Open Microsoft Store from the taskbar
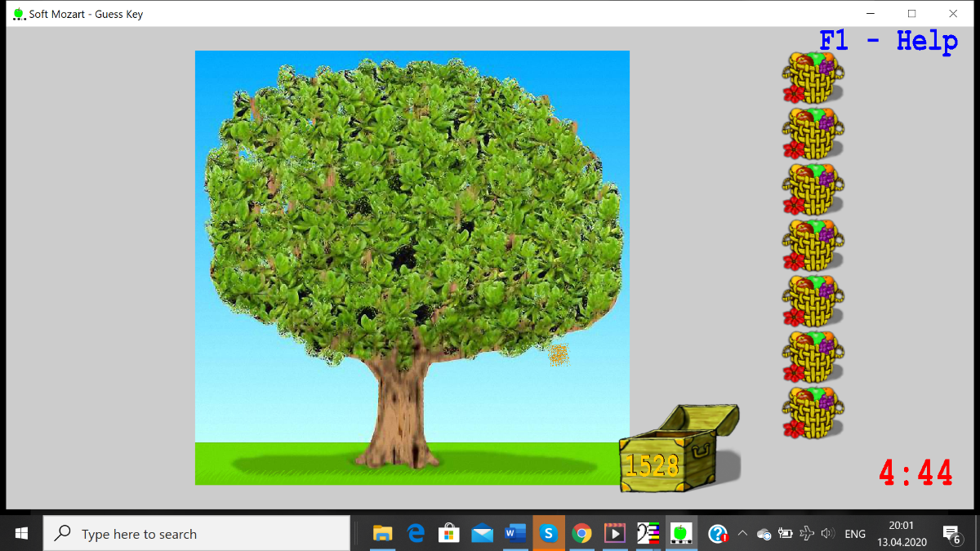This screenshot has width=980, height=551. click(x=449, y=534)
